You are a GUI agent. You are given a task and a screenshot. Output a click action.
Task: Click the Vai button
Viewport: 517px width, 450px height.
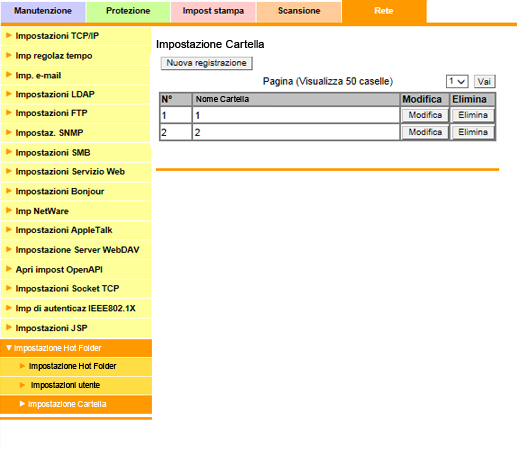click(484, 81)
